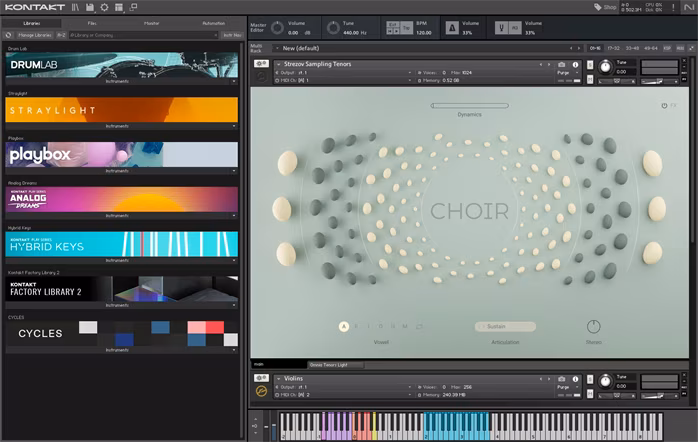Toggle the A-Z library sort button
Screen dimensions: 698x442
point(61,35)
